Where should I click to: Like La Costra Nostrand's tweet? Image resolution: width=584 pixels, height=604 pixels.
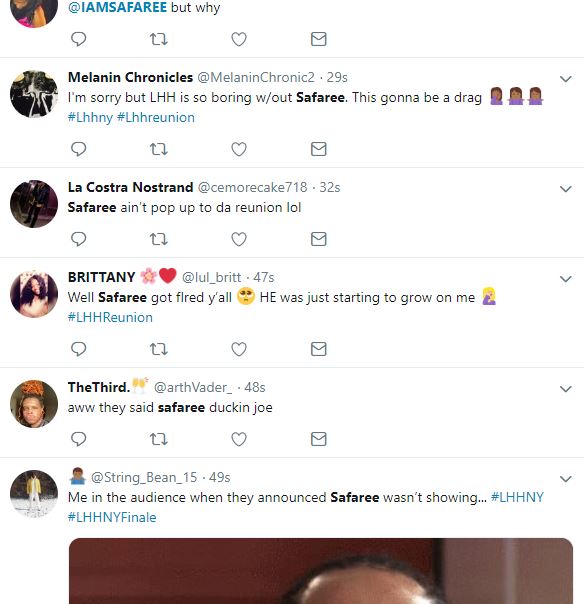tap(239, 239)
